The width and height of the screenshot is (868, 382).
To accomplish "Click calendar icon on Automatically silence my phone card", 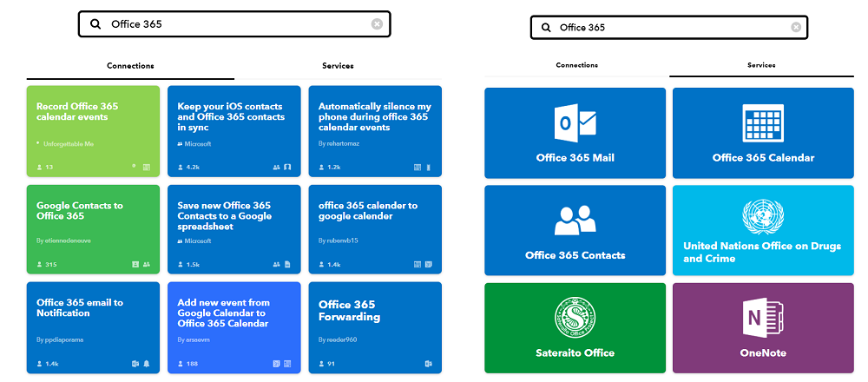I will [x=418, y=167].
